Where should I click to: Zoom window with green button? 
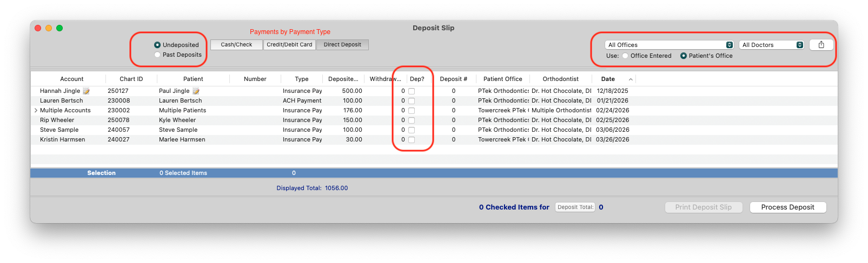pyautogui.click(x=59, y=28)
